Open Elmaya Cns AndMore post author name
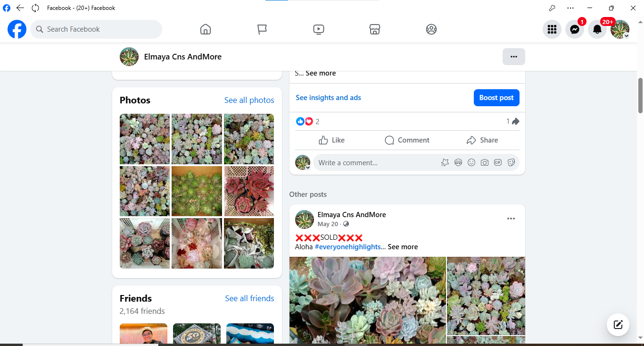 click(x=352, y=215)
